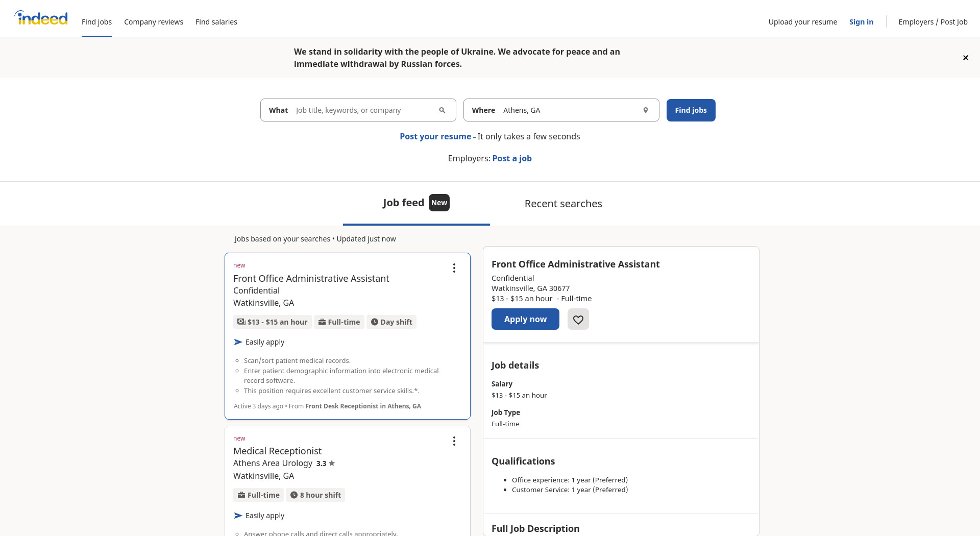Viewport: 980px width, 536px height.
Task: Click the Post a job link
Action: pyautogui.click(x=512, y=158)
